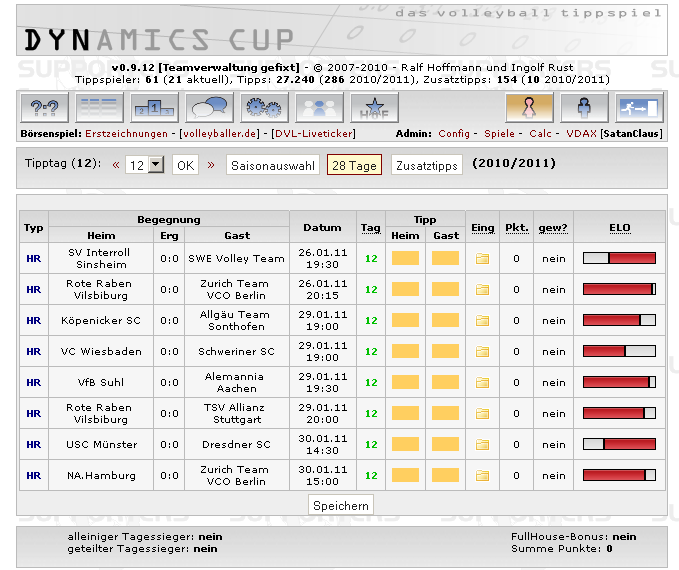Click Heim tip field for NA.Hamburg
Screen dimensions: 679x570
pos(405,475)
